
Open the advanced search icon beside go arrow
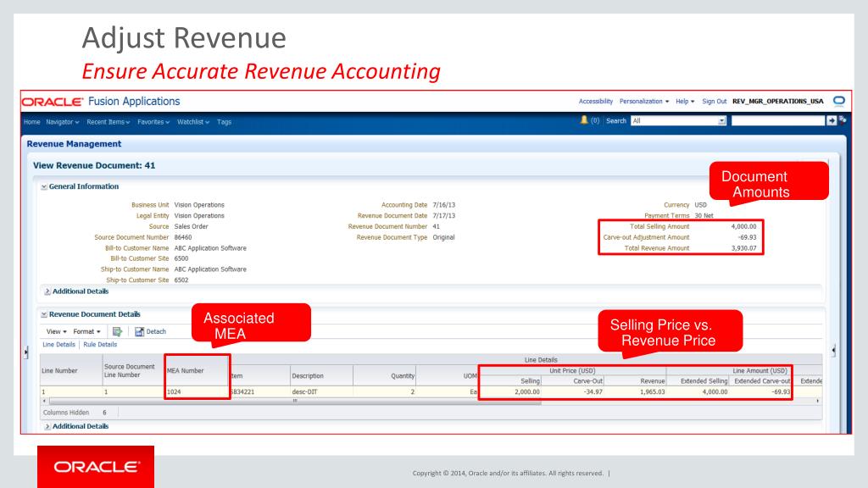pyautogui.click(x=843, y=119)
